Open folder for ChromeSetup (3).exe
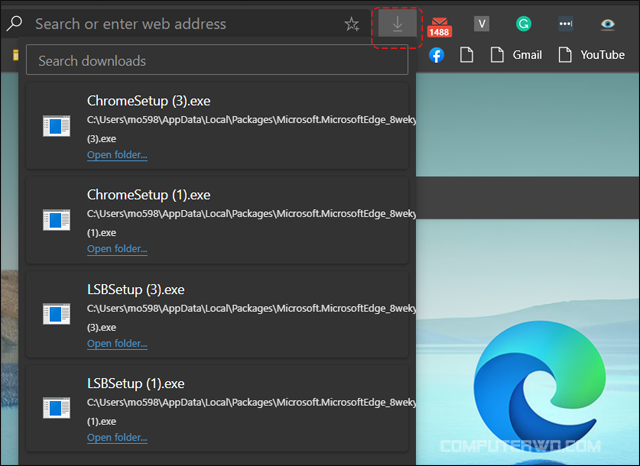This screenshot has height=466, width=640. 117,155
